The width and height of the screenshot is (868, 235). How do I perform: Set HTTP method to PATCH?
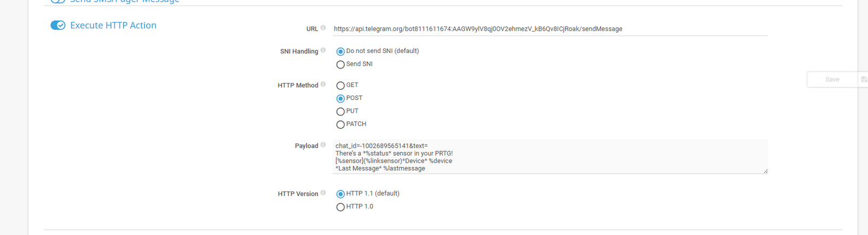pos(340,125)
